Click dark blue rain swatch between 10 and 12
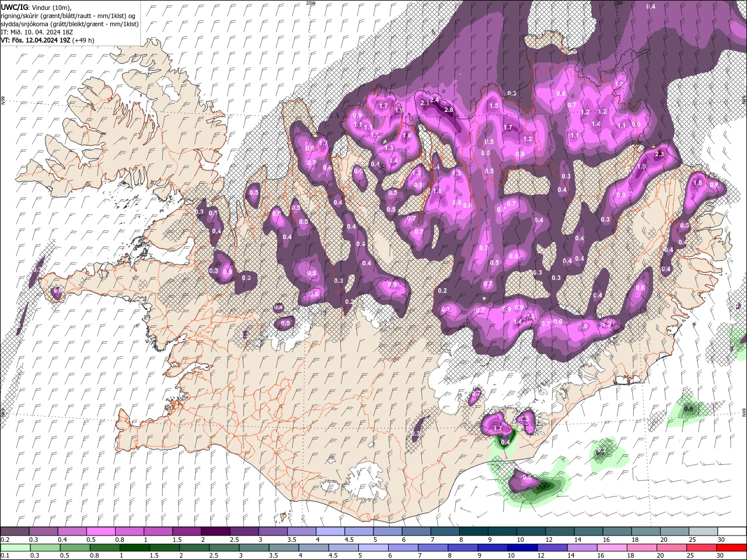The height and width of the screenshot is (560, 747). pos(522,548)
